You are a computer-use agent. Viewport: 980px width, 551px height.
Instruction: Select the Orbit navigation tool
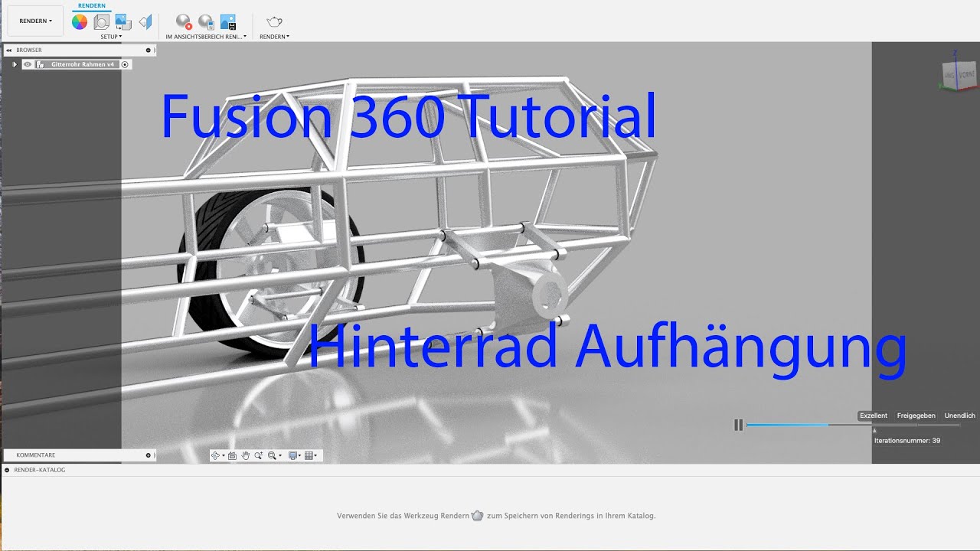(x=216, y=455)
